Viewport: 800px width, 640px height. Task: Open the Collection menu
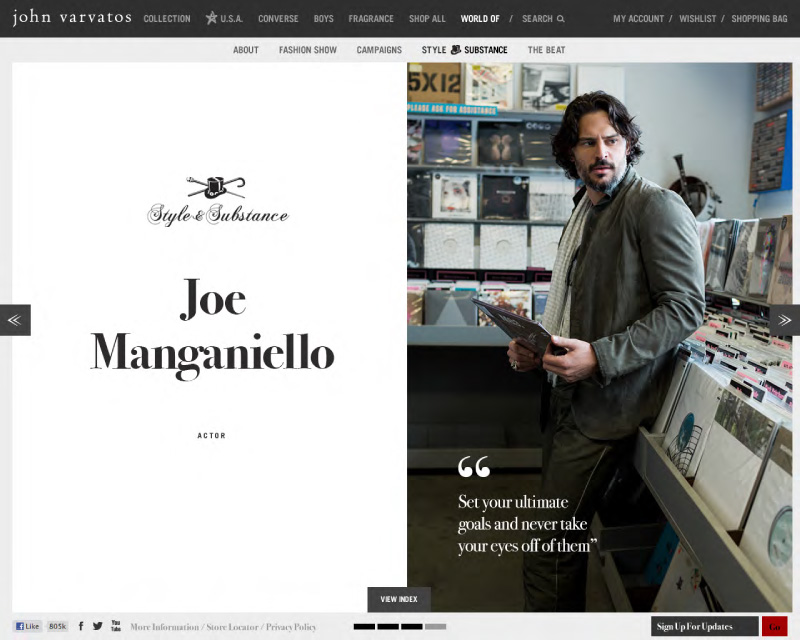click(x=167, y=19)
